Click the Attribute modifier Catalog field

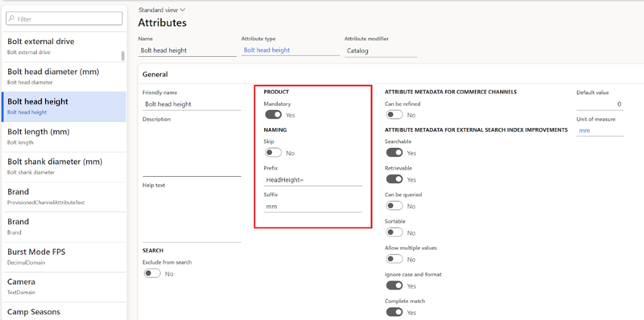point(381,51)
